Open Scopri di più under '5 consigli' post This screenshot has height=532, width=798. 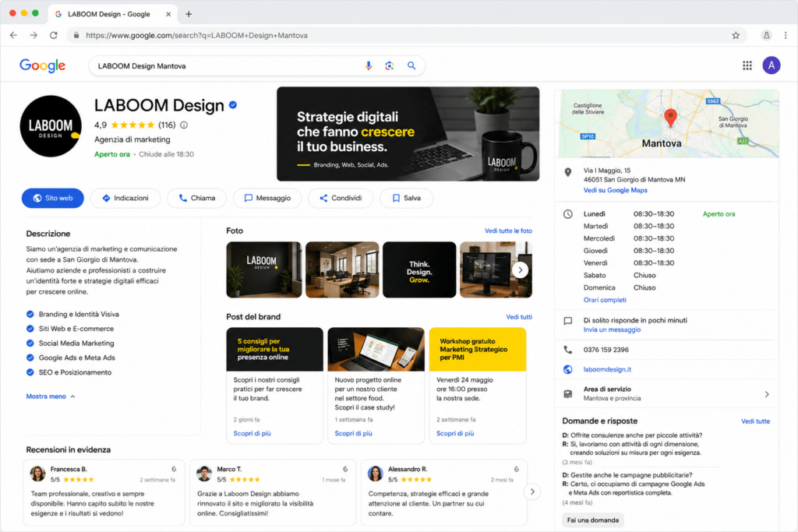[x=252, y=433]
